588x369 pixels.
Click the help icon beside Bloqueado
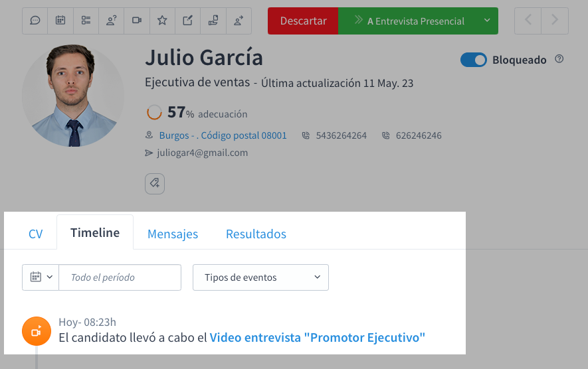pyautogui.click(x=559, y=59)
